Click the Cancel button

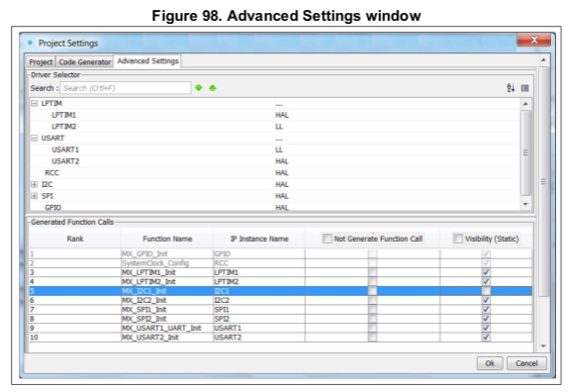pos(526,363)
